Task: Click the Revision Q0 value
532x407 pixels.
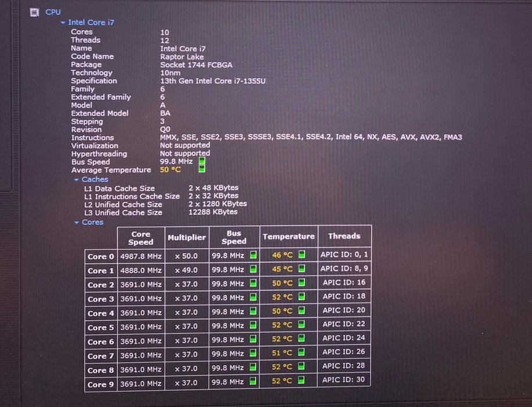Action: (165, 130)
